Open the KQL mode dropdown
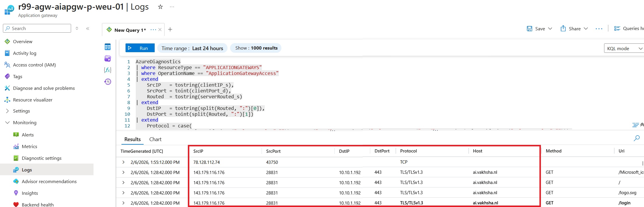The width and height of the screenshot is (644, 207). pos(624,48)
